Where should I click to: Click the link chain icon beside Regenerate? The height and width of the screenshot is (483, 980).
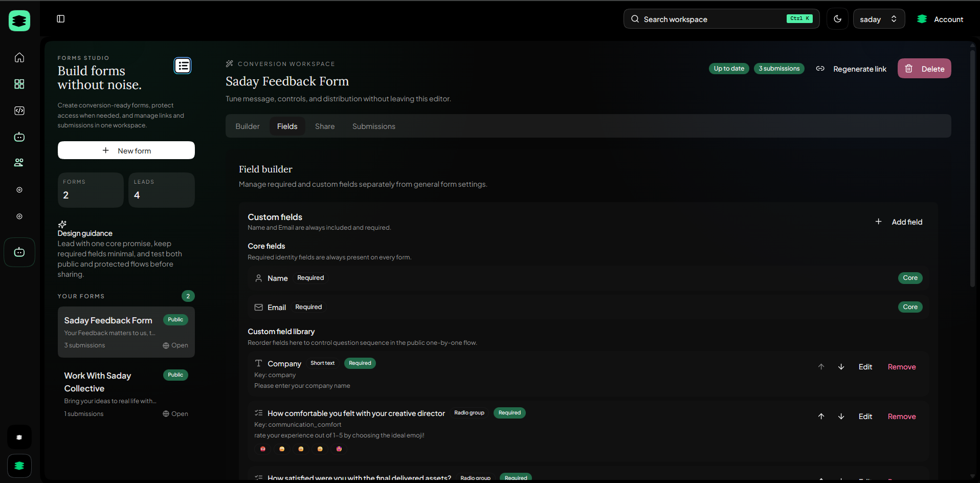point(820,69)
